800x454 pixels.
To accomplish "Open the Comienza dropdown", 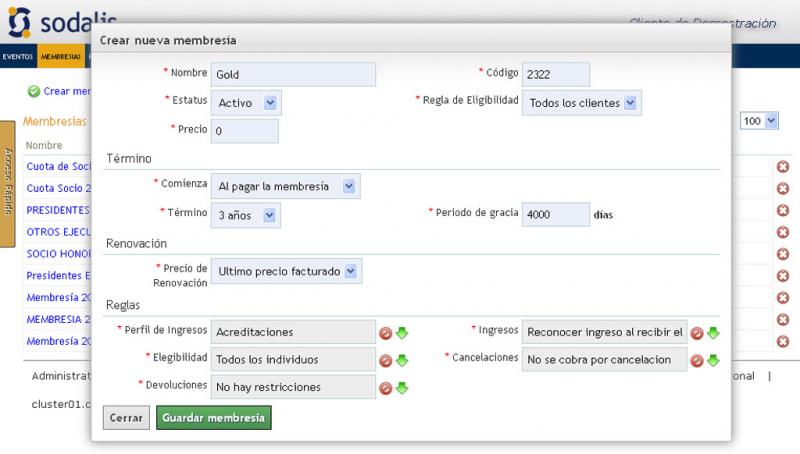I will point(285,186).
